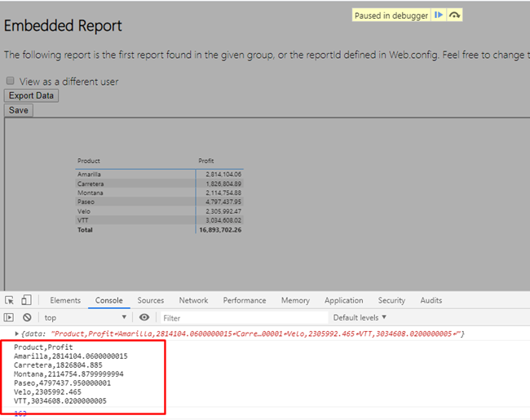Viewport: 530px width, 420px height.
Task: Click console line 'Product,Profit'
Action: click(43, 347)
